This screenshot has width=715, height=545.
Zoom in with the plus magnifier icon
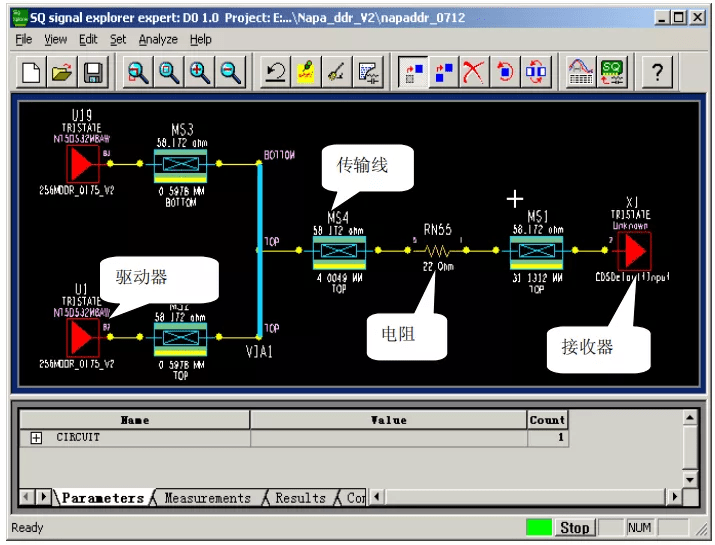click(x=200, y=72)
